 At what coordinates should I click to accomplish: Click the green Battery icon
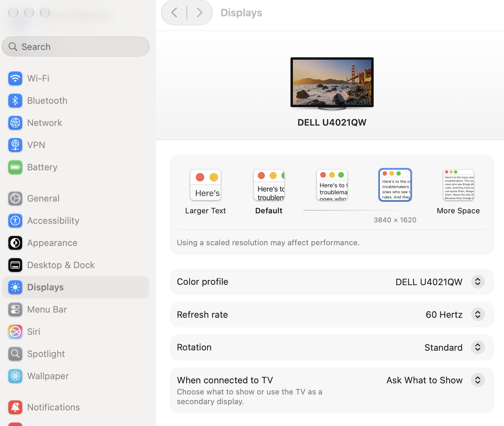click(x=15, y=167)
